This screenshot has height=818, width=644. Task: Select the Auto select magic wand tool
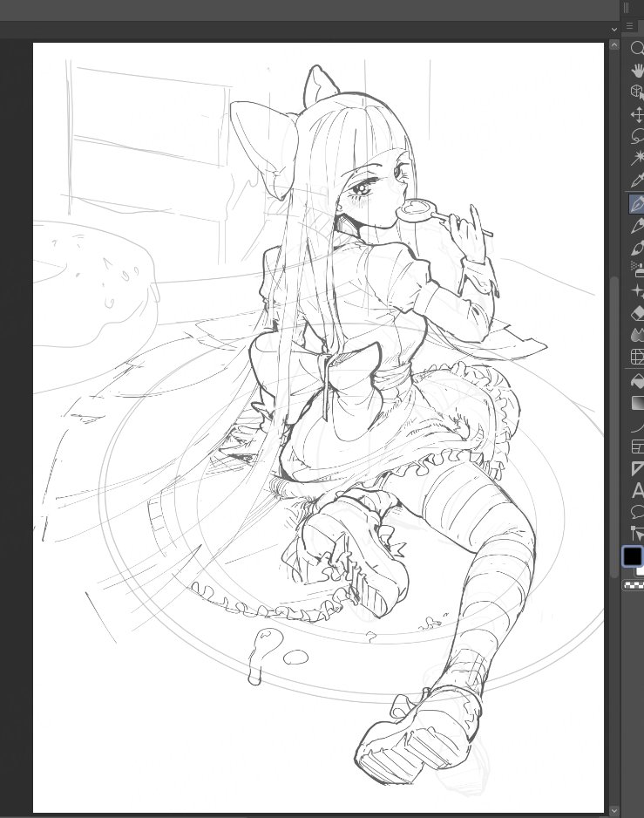coord(637,158)
